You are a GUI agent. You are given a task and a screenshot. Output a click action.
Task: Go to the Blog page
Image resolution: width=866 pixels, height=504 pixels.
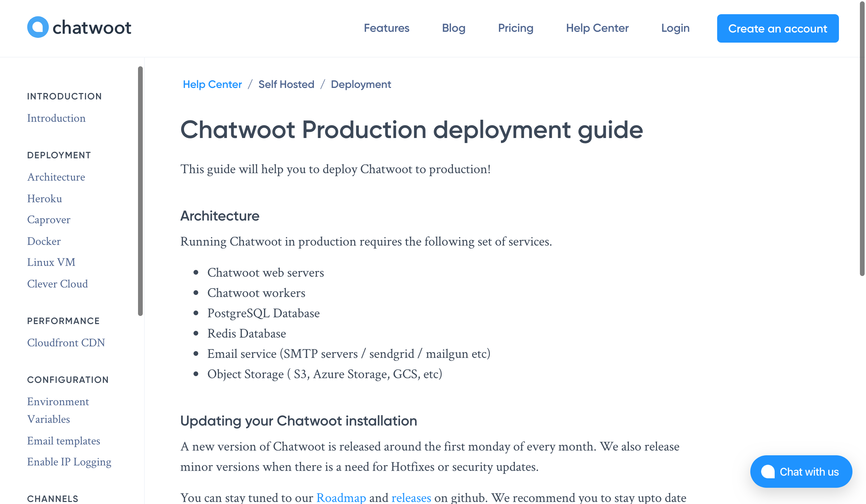(x=454, y=28)
